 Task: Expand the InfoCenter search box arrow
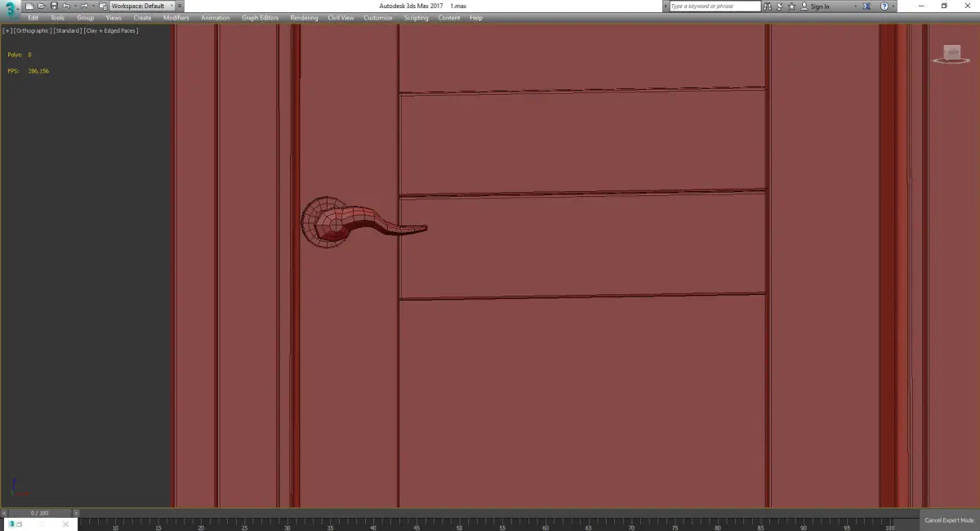tap(666, 7)
